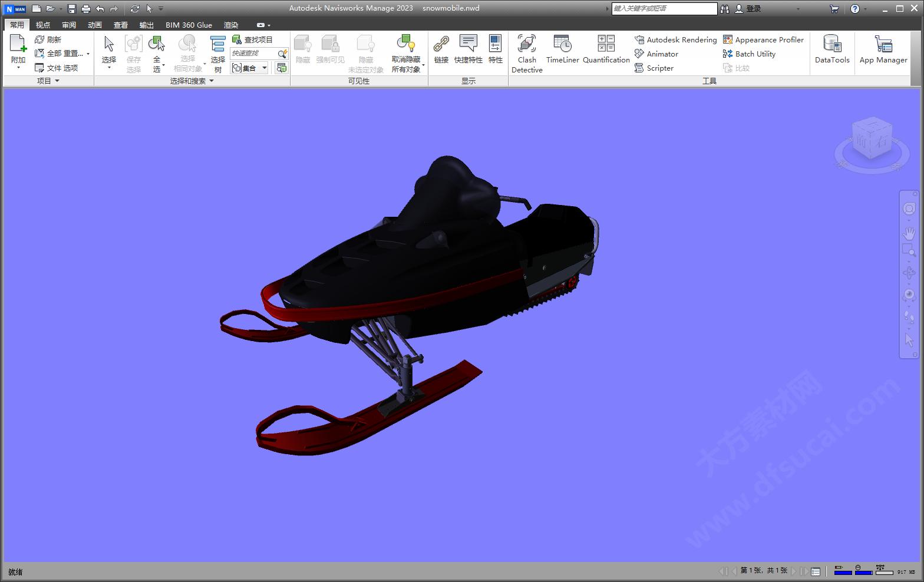Open Appearance Profiler

point(763,39)
